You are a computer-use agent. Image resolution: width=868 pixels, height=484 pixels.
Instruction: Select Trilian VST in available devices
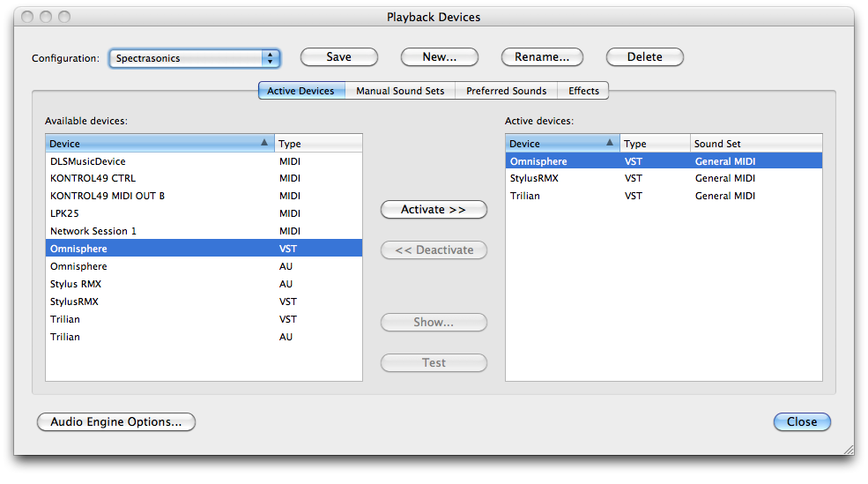(204, 319)
